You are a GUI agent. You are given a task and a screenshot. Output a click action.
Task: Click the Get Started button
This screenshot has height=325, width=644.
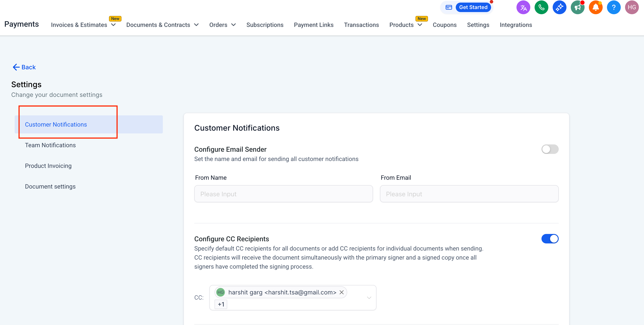(x=473, y=7)
